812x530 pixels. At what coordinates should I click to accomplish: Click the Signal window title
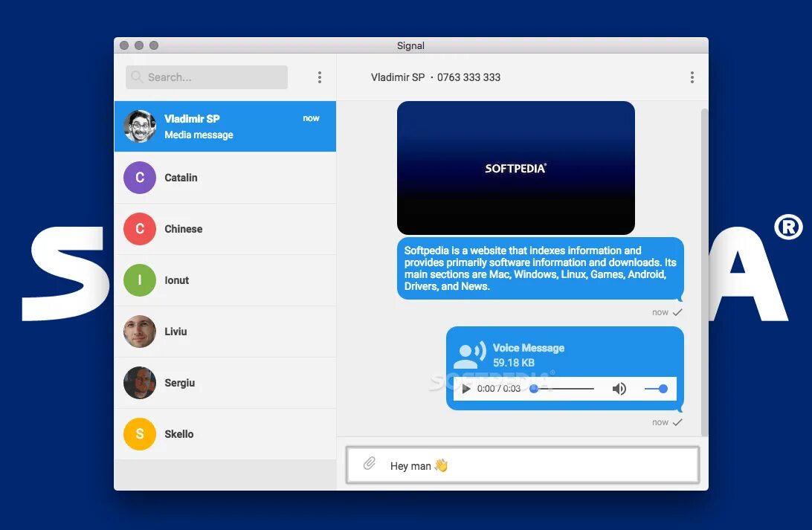click(x=410, y=45)
